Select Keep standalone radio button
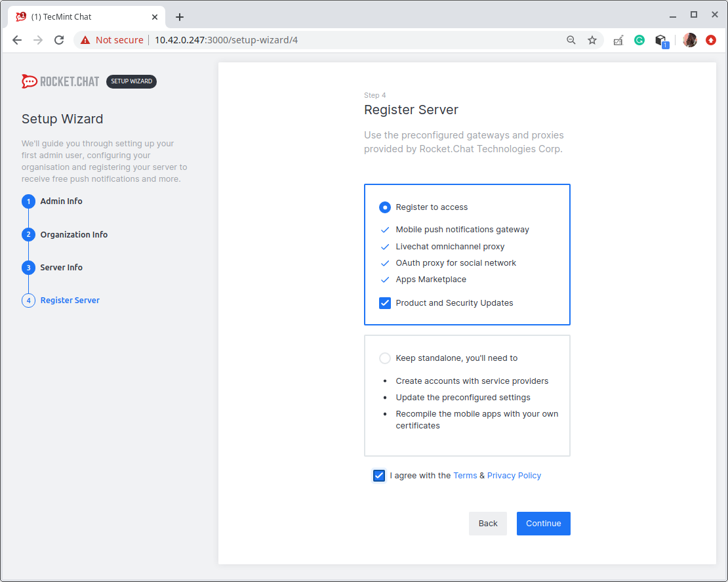728x582 pixels. click(x=385, y=358)
